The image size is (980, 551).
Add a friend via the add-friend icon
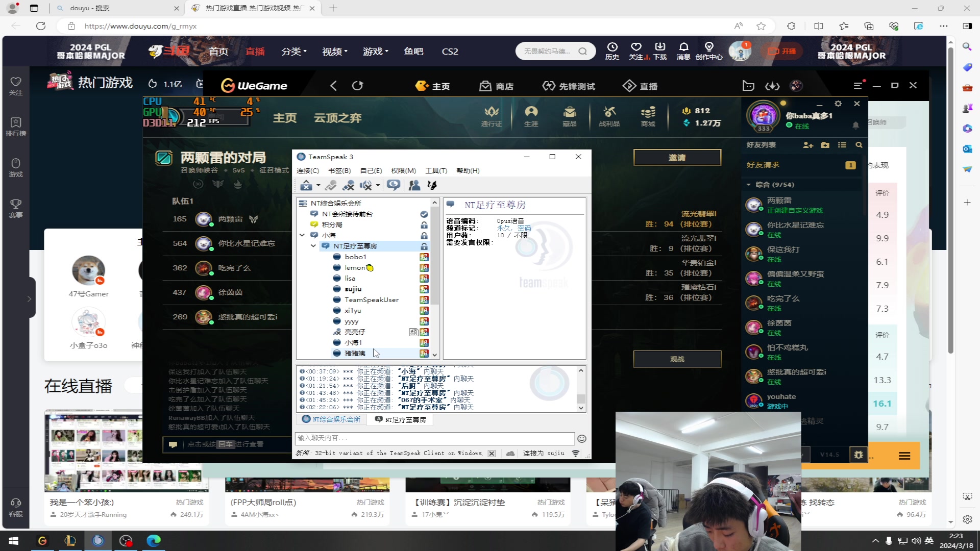tap(808, 145)
